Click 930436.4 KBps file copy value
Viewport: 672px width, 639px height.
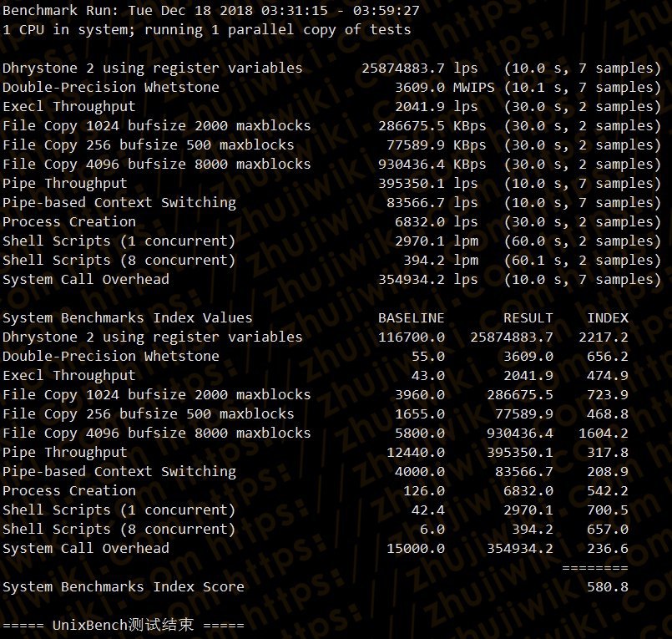pyautogui.click(x=432, y=165)
